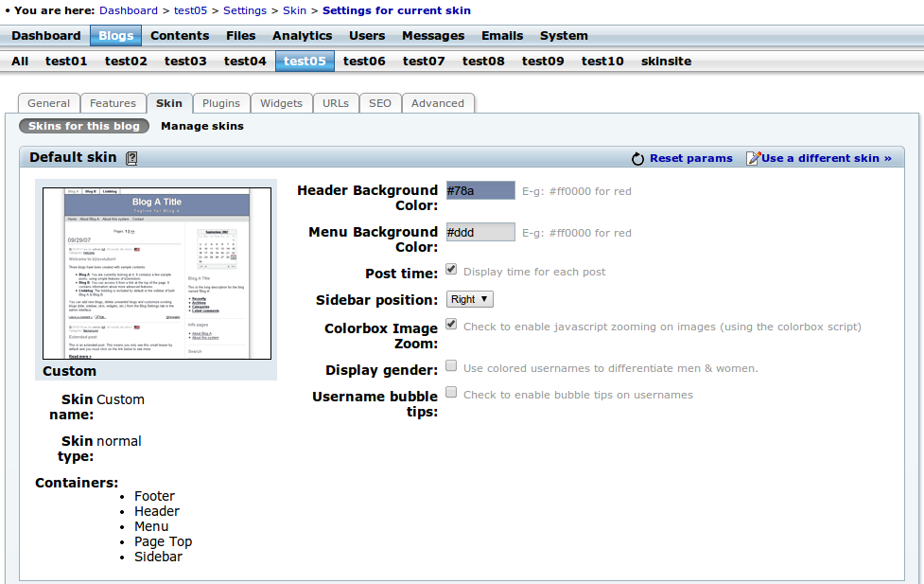Click Use a different skin link
This screenshot has width=924, height=584.
827,158
